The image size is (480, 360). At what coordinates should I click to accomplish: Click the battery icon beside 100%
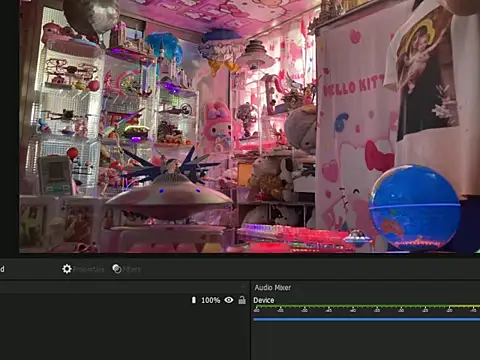pos(194,300)
